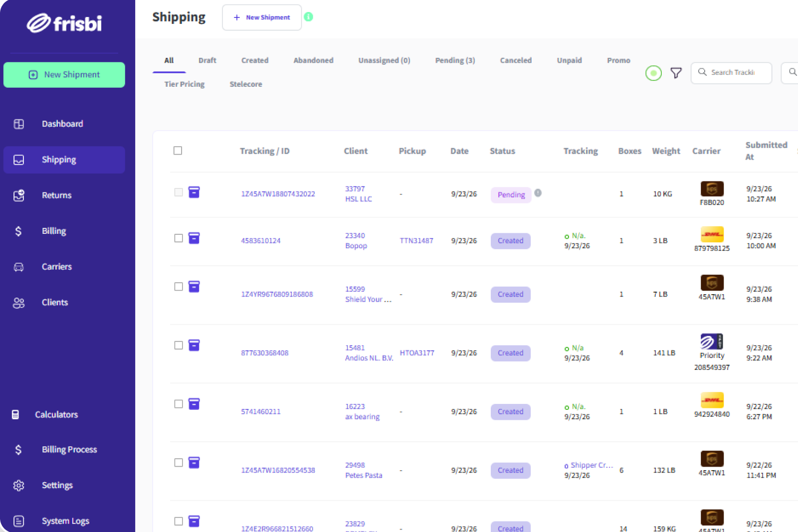Open tracking link 1Z45A7W18807432022

[x=278, y=194]
